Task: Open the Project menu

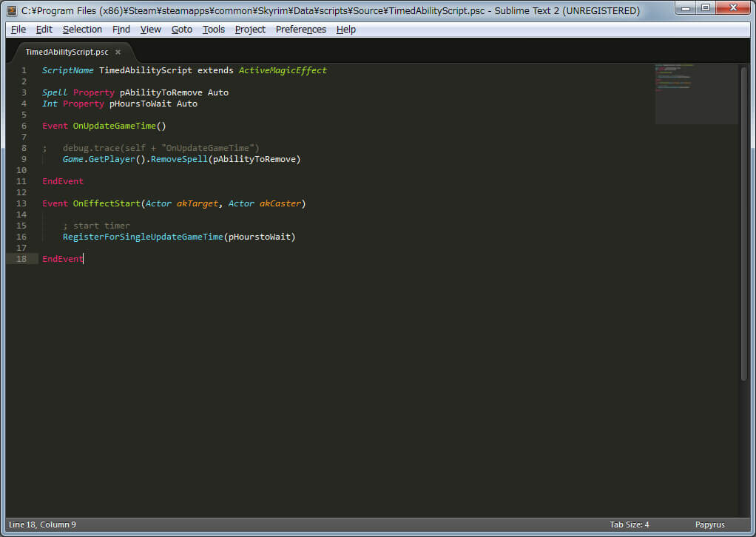Action: coord(250,30)
